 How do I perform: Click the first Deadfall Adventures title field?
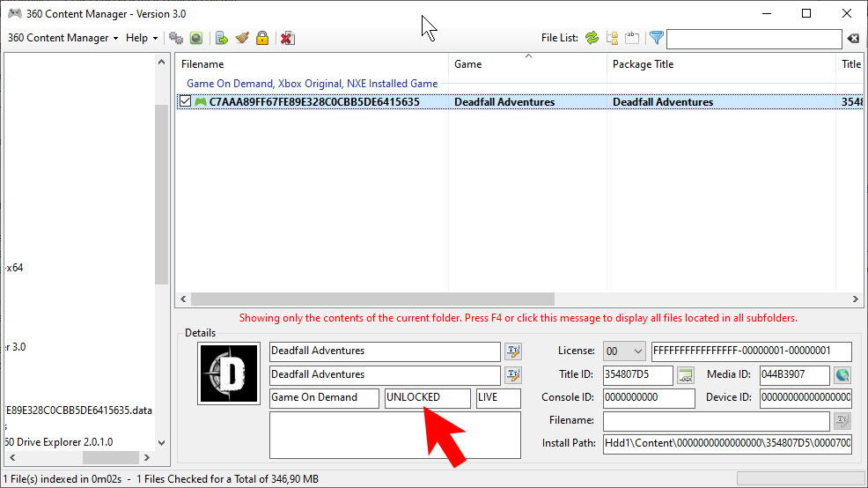point(385,351)
